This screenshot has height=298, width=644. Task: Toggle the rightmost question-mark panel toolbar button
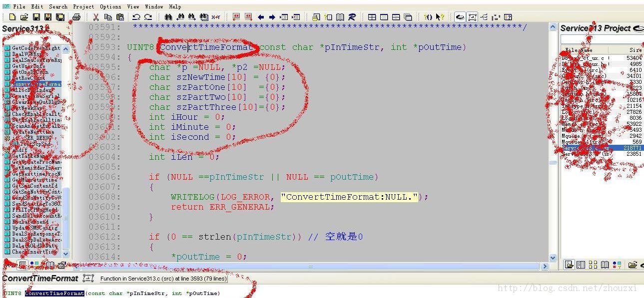pos(508,17)
